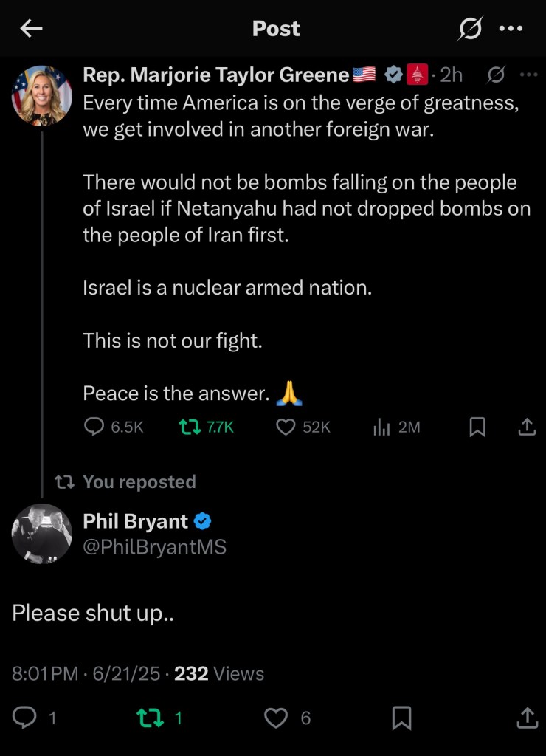Open the @PhilBryantMS handle link
546x756 pixels.
tap(154, 547)
